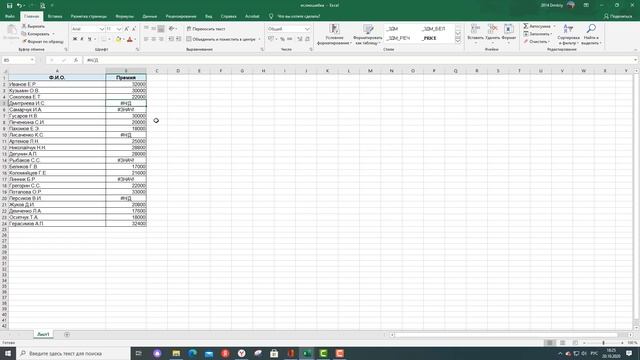640x360 pixels.
Task: Align cell content to the left
Action: tap(146, 39)
